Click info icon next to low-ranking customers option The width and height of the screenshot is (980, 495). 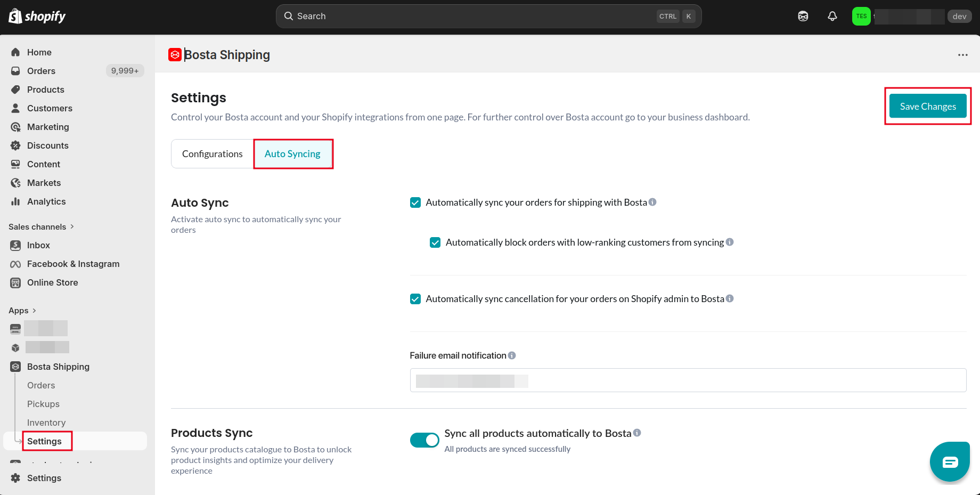[730, 242]
